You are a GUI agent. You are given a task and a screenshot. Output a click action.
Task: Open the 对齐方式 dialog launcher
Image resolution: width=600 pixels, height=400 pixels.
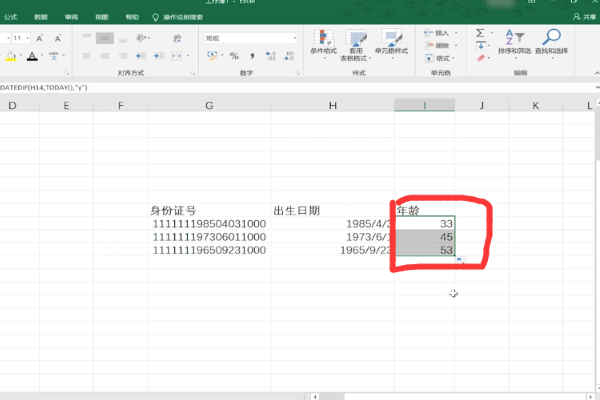pyautogui.click(x=193, y=73)
